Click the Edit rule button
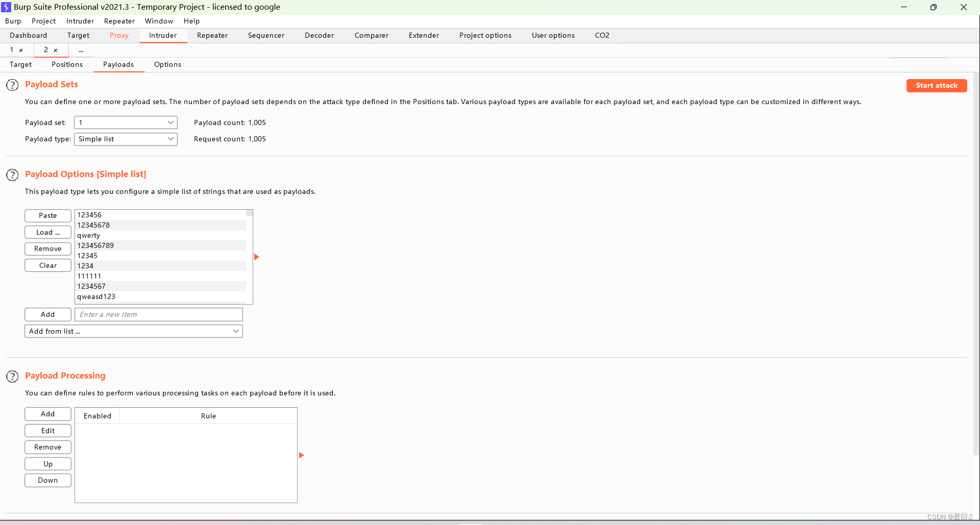Viewport: 980px width, 525px height. 48,431
